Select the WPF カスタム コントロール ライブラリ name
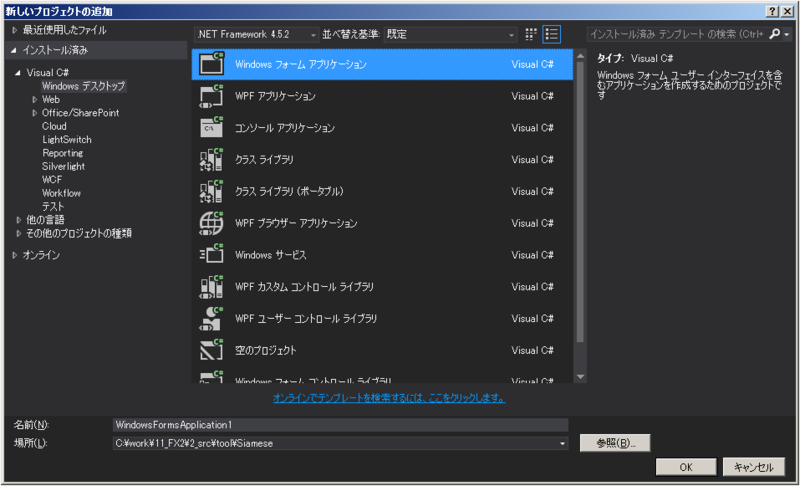 [304, 287]
